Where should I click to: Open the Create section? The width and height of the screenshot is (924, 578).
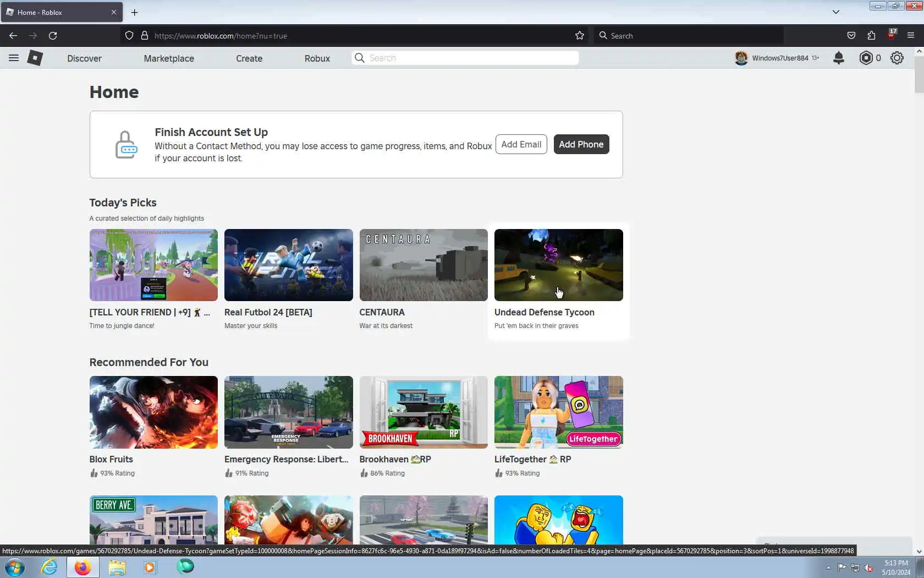click(x=249, y=58)
